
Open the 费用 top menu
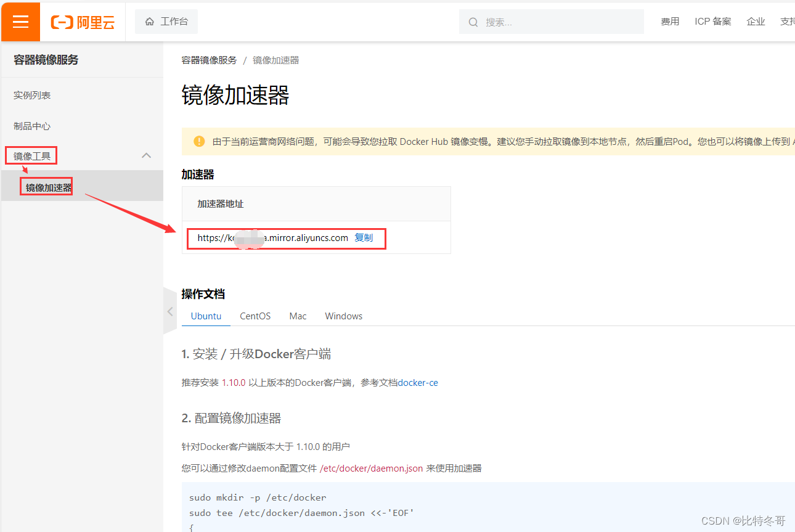670,22
